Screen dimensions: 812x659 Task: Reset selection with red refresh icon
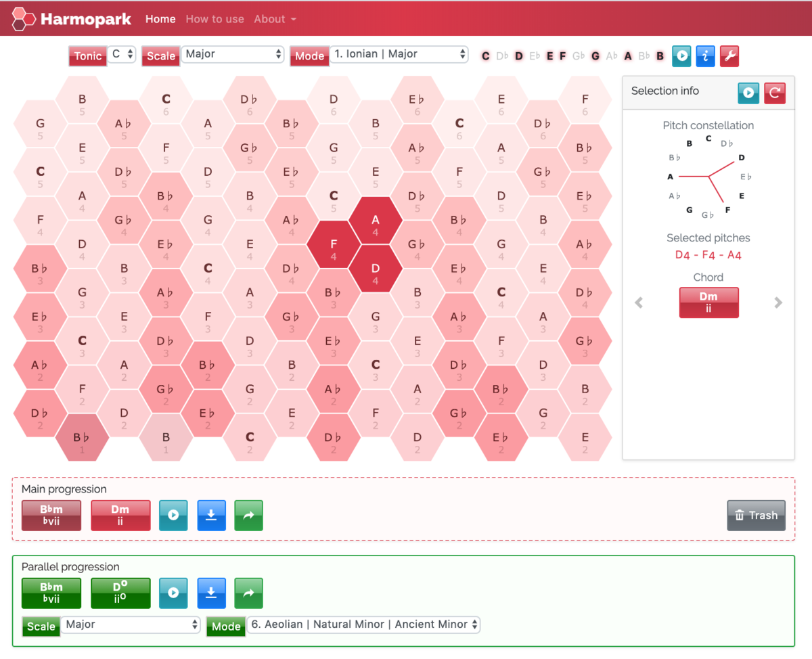point(775,92)
